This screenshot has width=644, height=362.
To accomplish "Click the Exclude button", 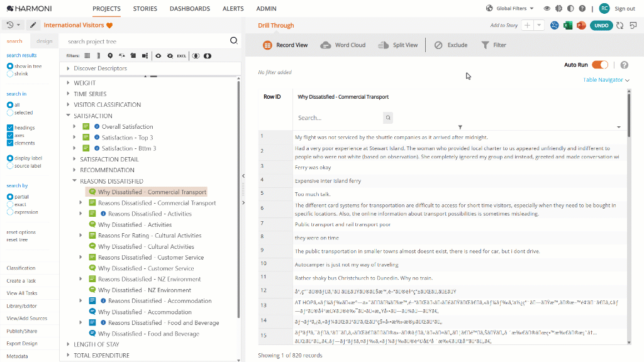I will pos(451,45).
